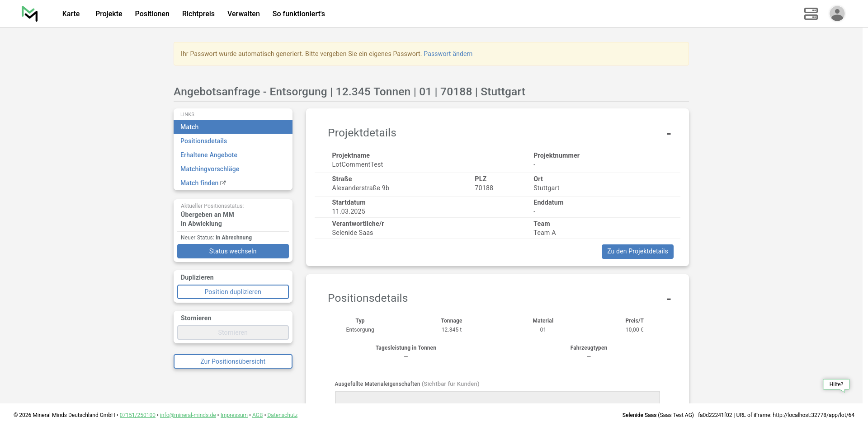Open the user profile avatar menu
Viewport: 868px width, 426px height.
coord(837,14)
